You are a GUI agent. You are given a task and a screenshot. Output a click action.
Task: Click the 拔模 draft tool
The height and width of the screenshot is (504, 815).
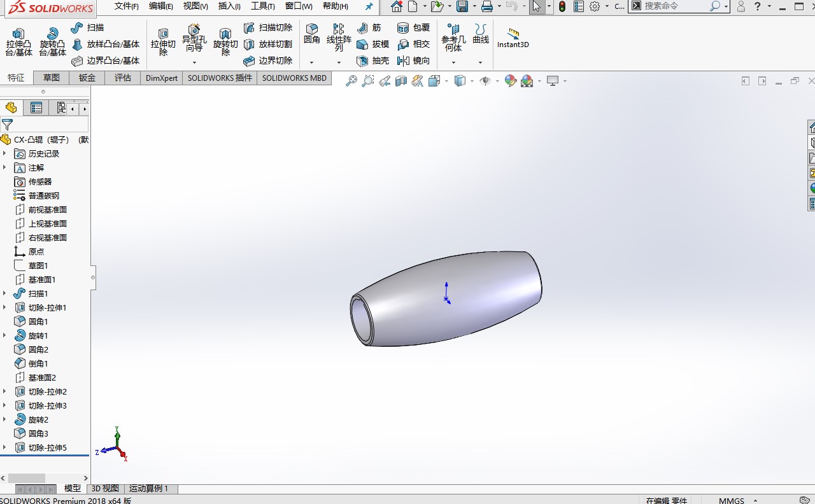(372, 45)
